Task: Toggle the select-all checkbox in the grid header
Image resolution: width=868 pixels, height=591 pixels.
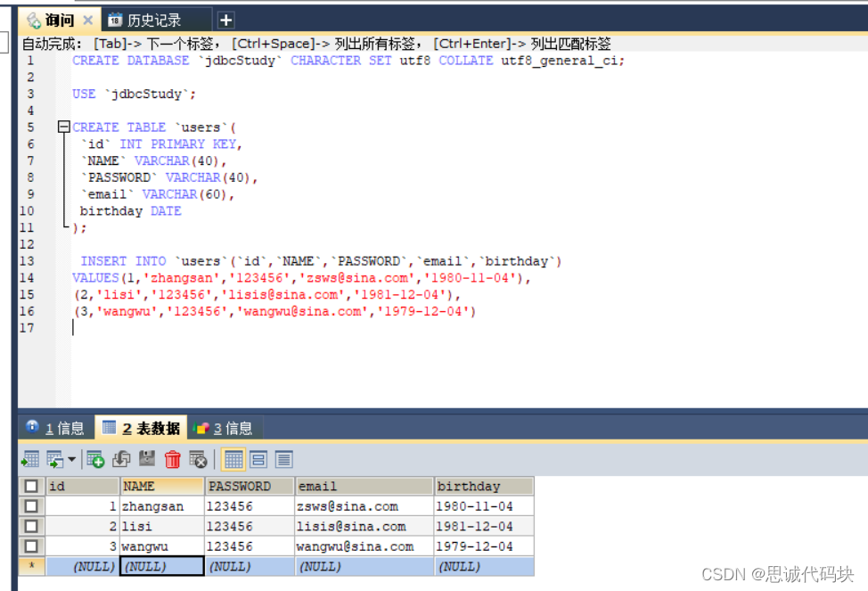Action: [31, 487]
